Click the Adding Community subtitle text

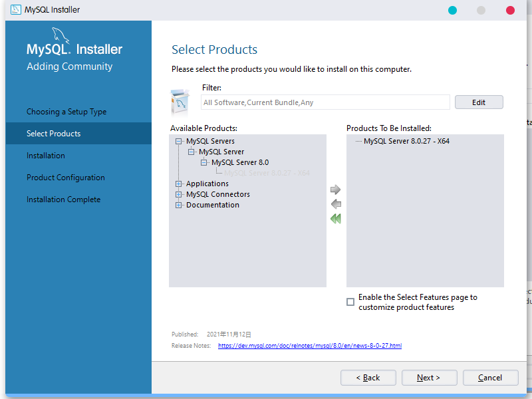(70, 66)
